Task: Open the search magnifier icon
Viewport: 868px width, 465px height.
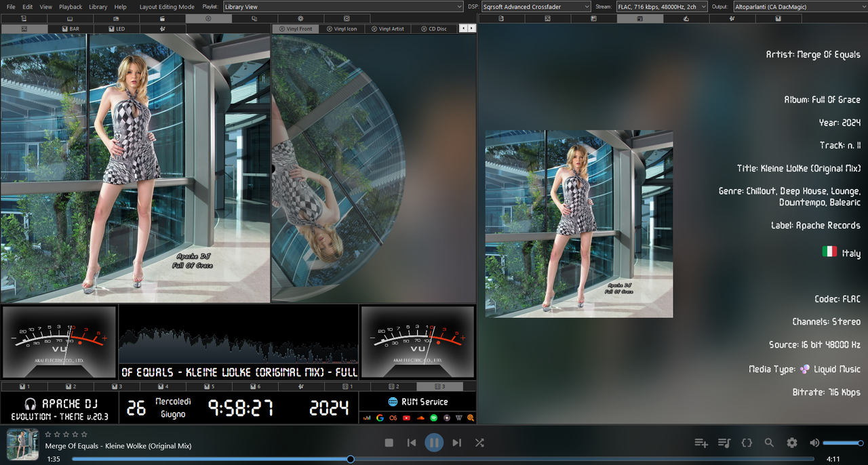Action: click(x=769, y=443)
